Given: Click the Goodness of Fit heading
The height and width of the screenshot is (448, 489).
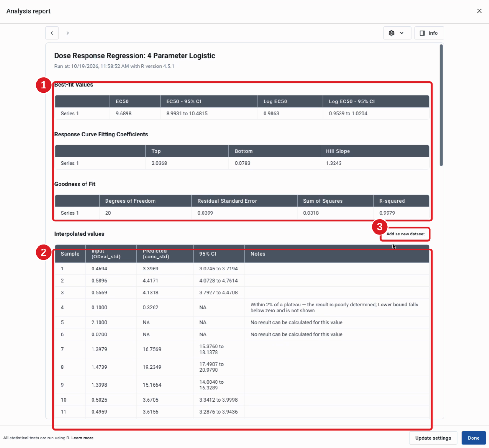Looking at the screenshot, I should (x=75, y=184).
